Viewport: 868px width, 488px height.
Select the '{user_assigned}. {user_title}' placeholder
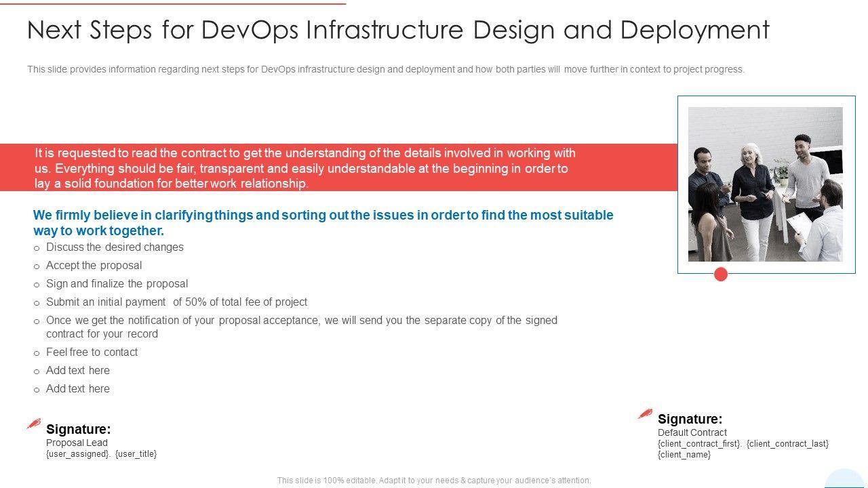click(101, 453)
